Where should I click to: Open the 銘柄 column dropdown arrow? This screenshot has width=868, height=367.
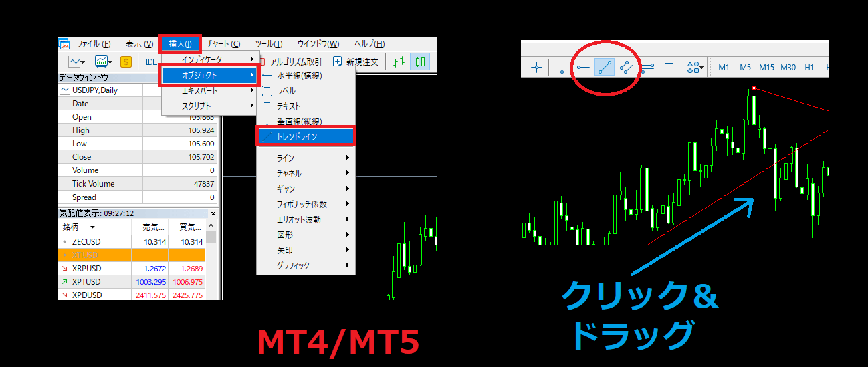[x=93, y=227]
